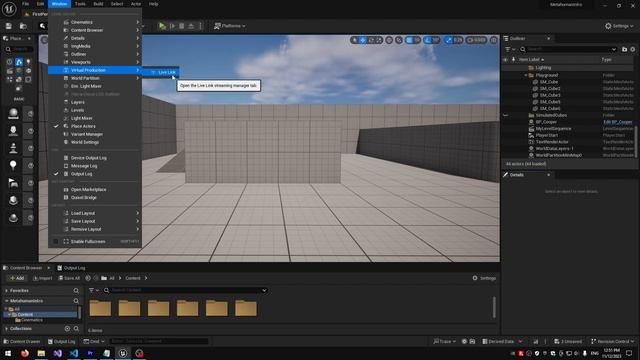Click the Levels menu entry icon

tap(66, 110)
